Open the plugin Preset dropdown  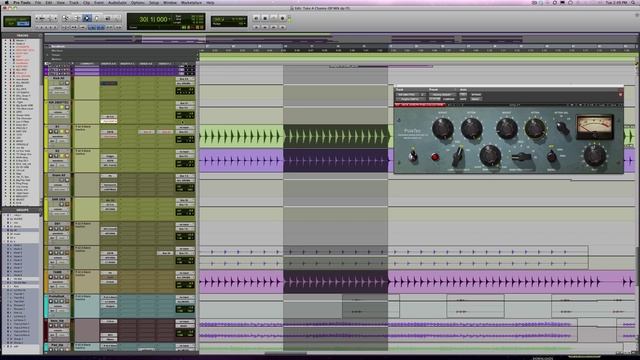pos(442,94)
